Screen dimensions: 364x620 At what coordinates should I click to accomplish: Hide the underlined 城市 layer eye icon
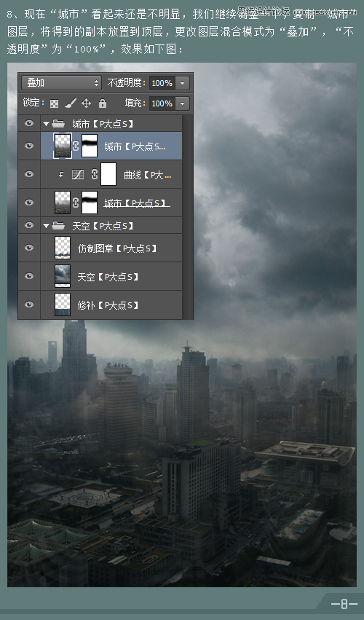coord(29,203)
